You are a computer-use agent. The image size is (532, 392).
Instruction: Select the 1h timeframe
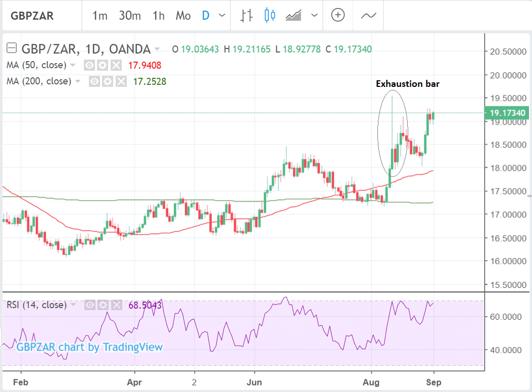tap(158, 16)
